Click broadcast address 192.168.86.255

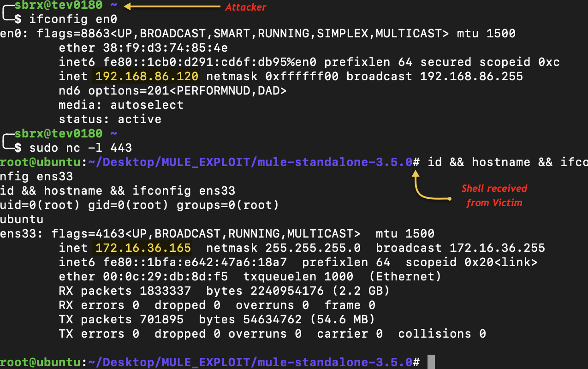tap(472, 76)
